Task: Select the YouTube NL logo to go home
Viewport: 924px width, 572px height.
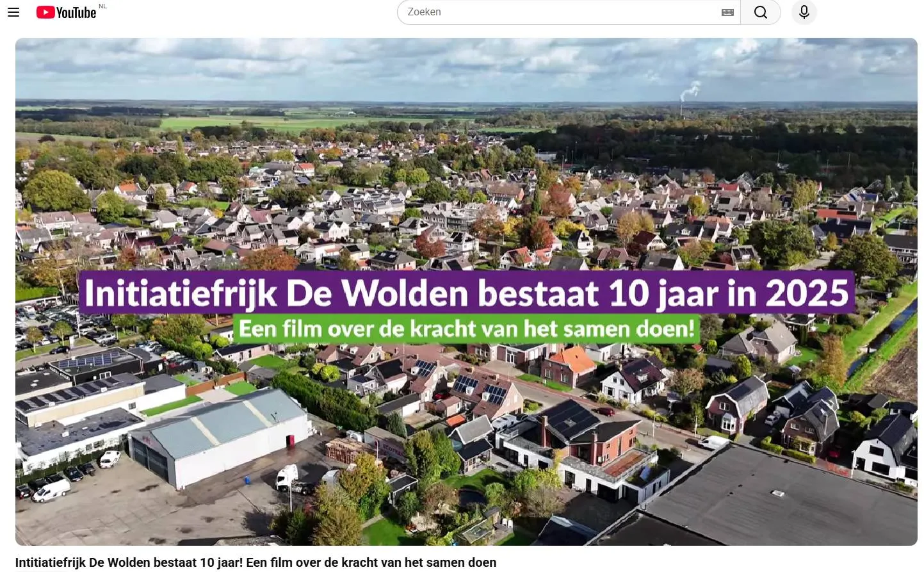Action: (x=70, y=12)
